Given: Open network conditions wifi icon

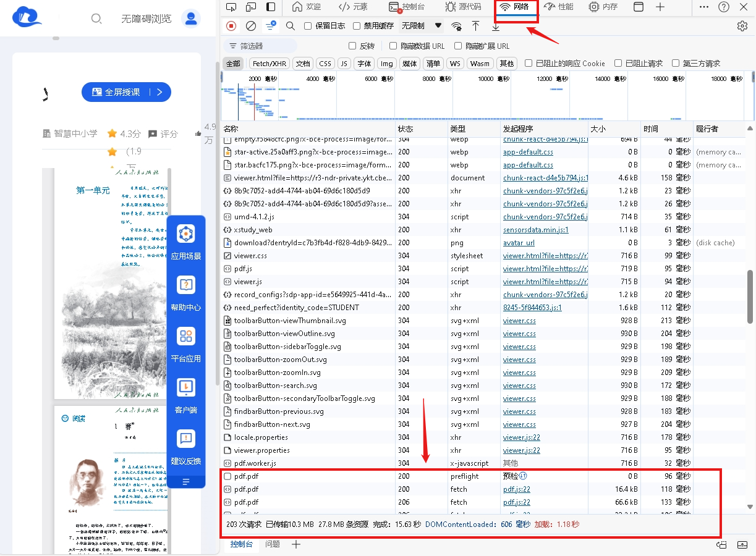Looking at the screenshot, I should (x=456, y=26).
